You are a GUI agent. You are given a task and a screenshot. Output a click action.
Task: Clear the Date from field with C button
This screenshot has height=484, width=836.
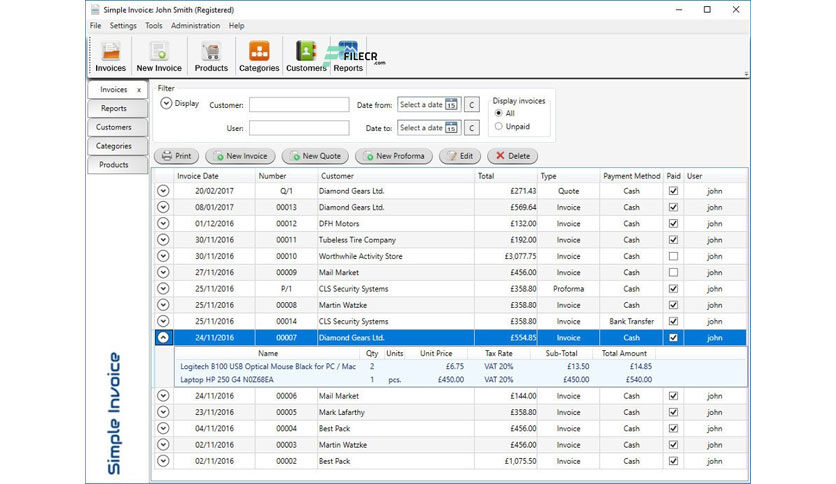click(x=471, y=105)
